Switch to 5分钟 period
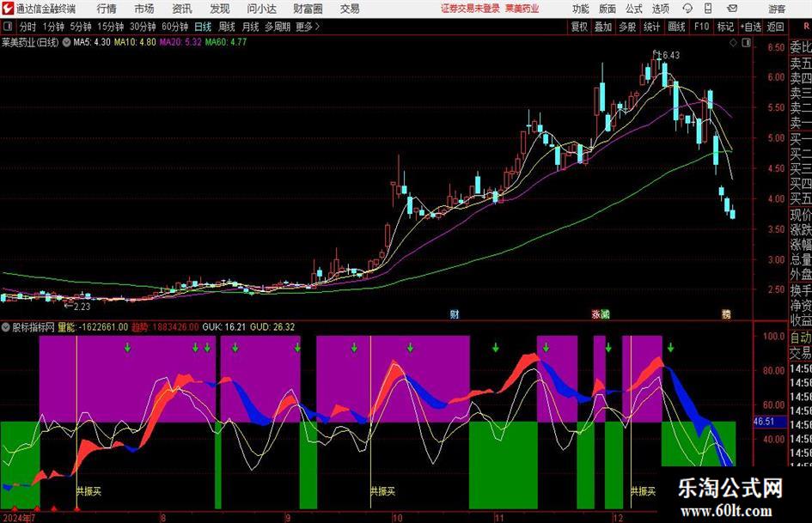Viewport: 812px width, 523px height. (x=80, y=27)
